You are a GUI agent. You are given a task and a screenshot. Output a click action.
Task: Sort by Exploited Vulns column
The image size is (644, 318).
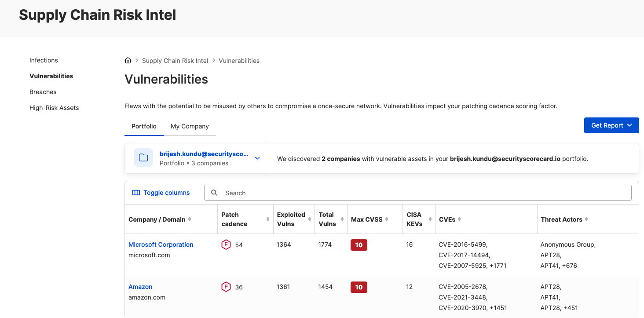(x=310, y=219)
